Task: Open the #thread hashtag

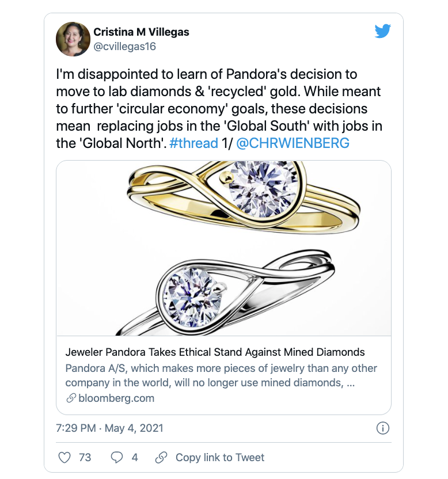Action: tap(193, 143)
